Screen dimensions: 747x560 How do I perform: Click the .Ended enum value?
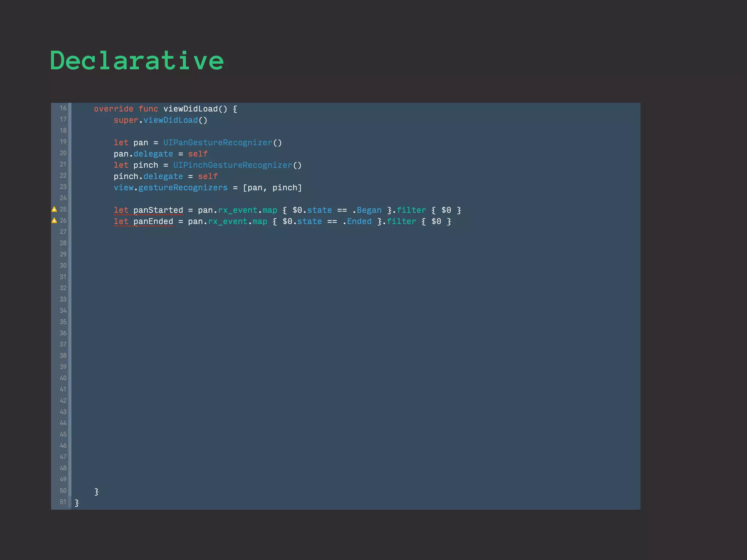coord(359,222)
